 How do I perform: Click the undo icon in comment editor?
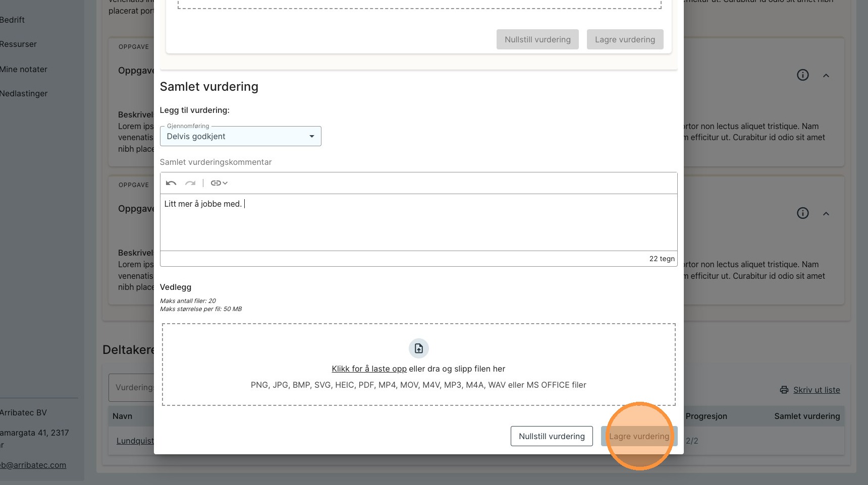[x=171, y=183]
